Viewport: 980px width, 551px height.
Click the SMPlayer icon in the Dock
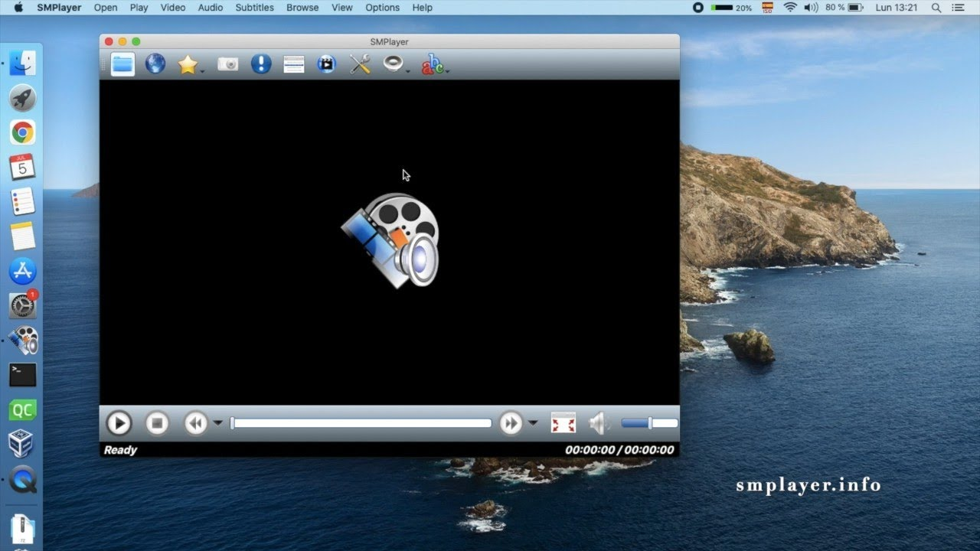click(23, 341)
